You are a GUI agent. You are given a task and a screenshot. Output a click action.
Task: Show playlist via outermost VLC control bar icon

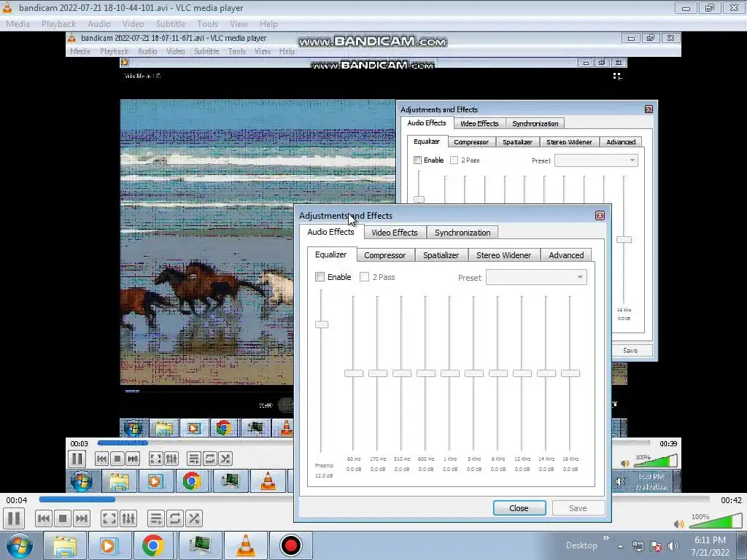pyautogui.click(x=156, y=518)
